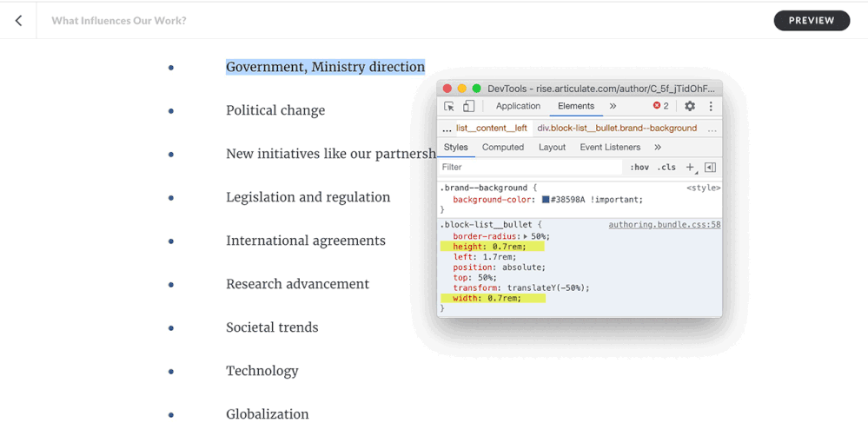Screen dimensions: 868x436
Task: Toggle the :hov element state button
Action: pyautogui.click(x=639, y=167)
